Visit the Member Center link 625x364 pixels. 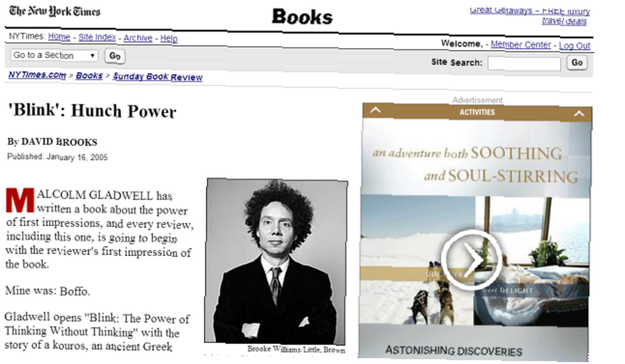click(521, 44)
